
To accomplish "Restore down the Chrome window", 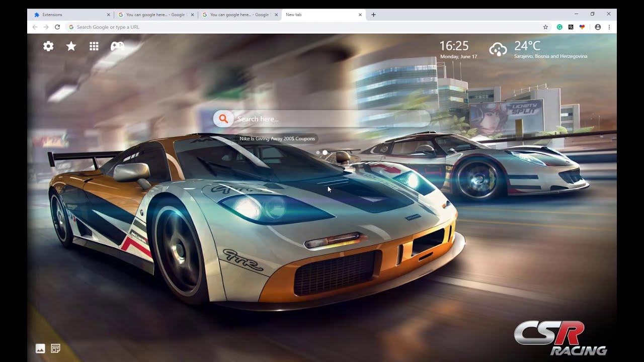I will [x=592, y=14].
